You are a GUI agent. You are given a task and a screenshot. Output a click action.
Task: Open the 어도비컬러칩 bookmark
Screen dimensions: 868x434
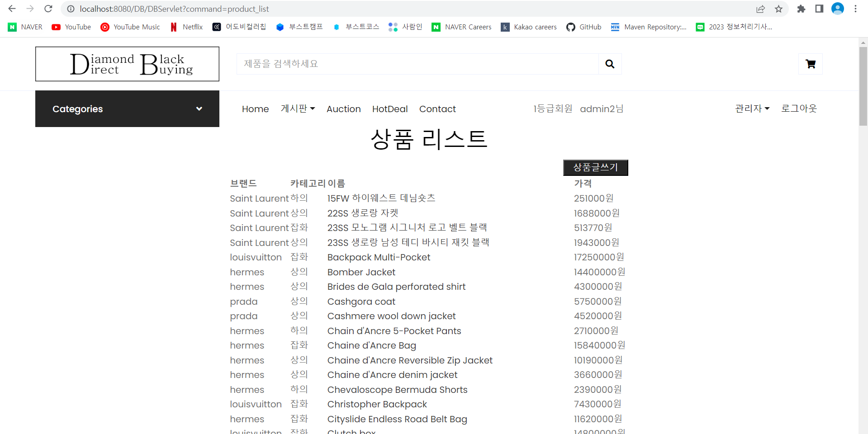point(239,27)
